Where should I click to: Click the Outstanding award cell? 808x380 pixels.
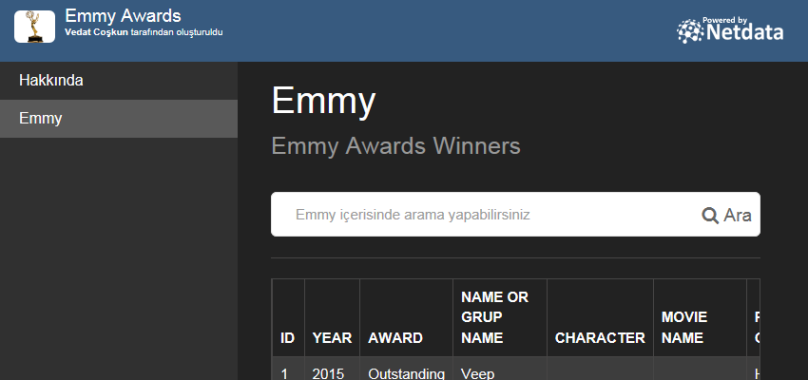click(x=406, y=373)
